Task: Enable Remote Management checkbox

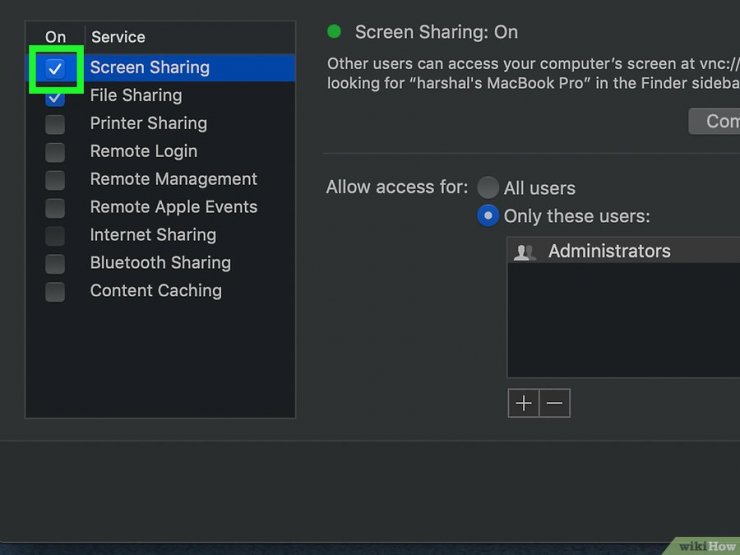Action: pos(55,180)
